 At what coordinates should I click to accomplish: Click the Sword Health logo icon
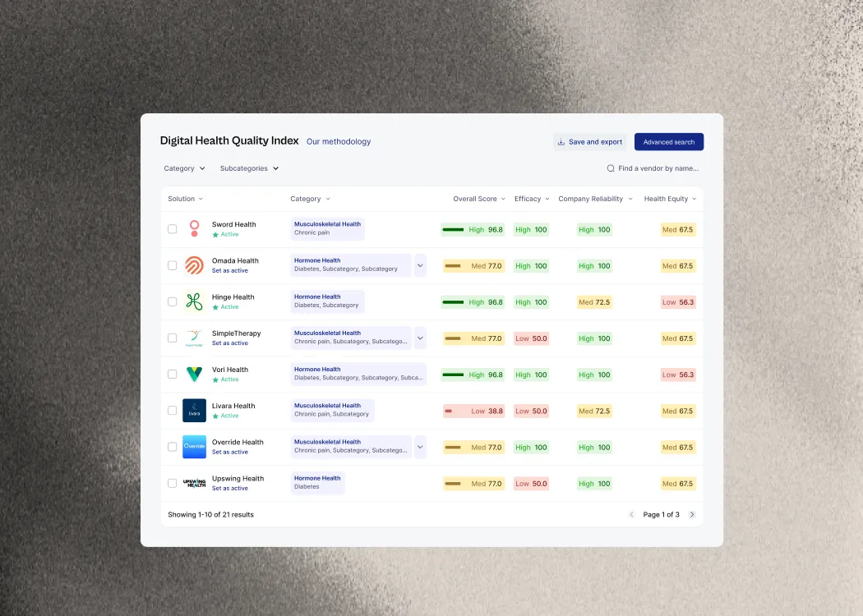pos(194,229)
